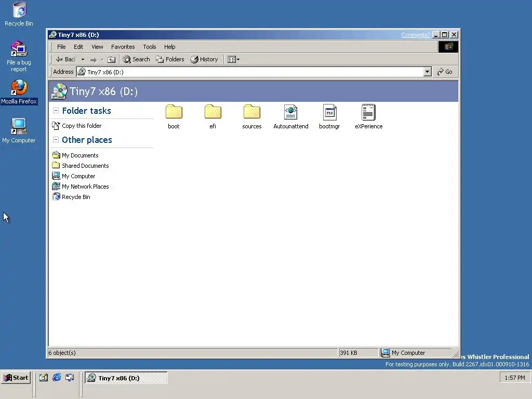Open the Favorites menu

[x=123, y=47]
